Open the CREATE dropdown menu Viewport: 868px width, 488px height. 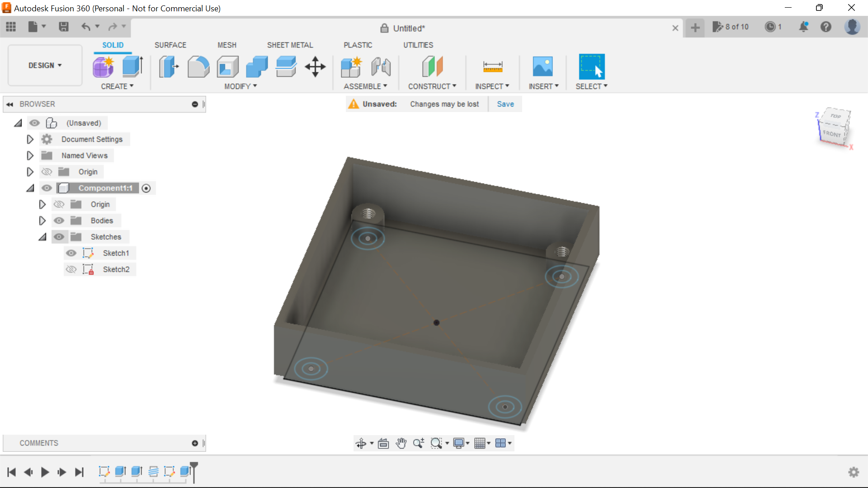point(117,86)
